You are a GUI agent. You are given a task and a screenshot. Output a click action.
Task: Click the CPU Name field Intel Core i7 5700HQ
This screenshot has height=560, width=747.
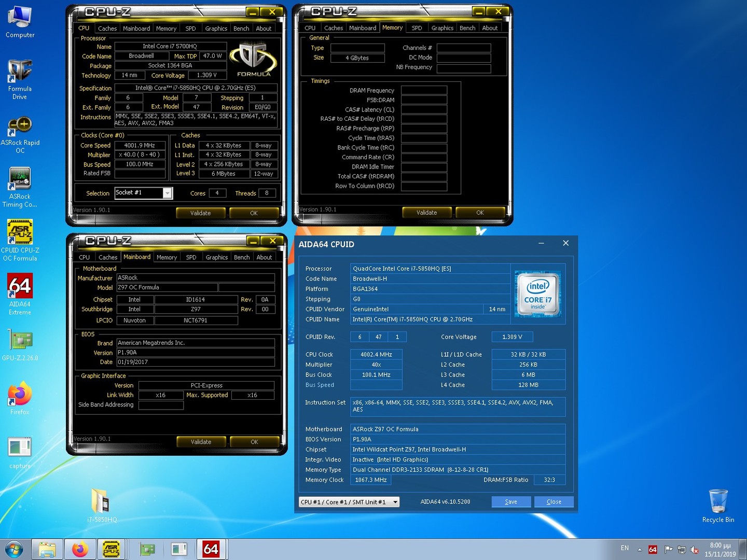click(170, 46)
